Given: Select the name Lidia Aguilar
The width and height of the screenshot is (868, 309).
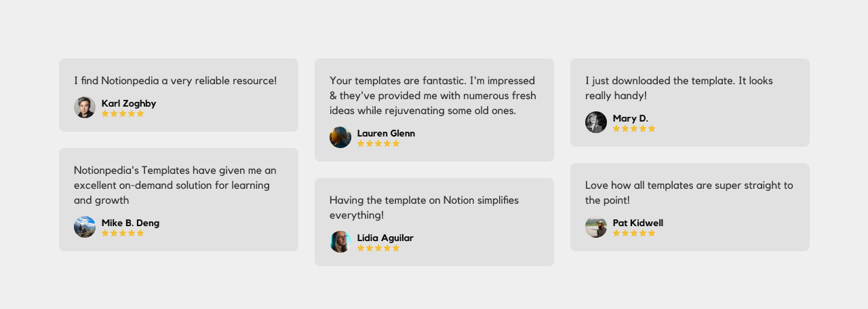Looking at the screenshot, I should [x=385, y=238].
